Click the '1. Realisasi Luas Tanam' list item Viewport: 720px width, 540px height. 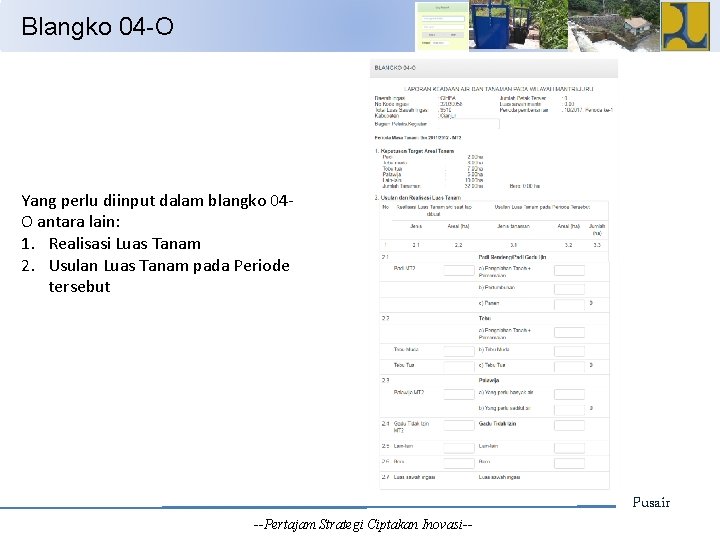pos(111,243)
